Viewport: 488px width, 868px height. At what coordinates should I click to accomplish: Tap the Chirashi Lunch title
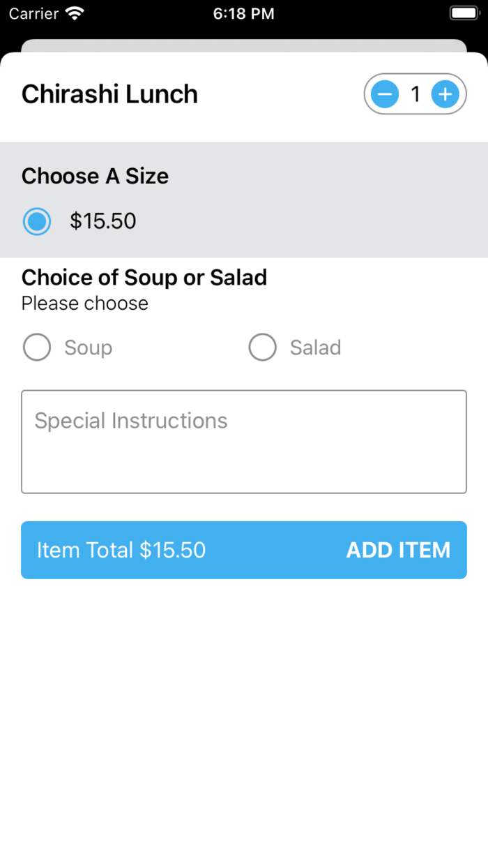109,94
